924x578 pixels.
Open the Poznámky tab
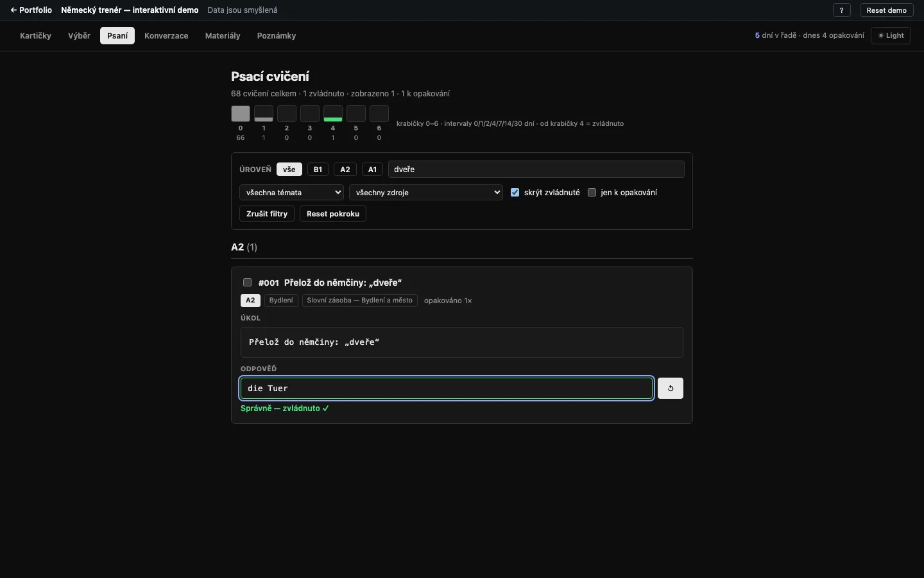coord(277,36)
